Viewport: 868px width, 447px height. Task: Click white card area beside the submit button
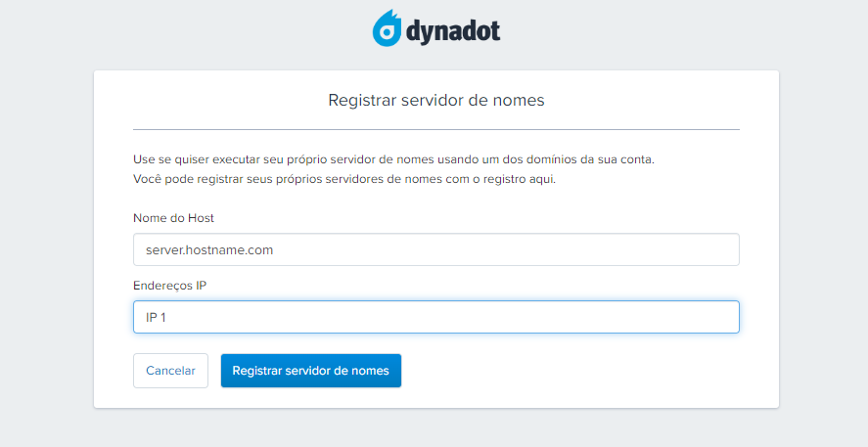point(571,371)
